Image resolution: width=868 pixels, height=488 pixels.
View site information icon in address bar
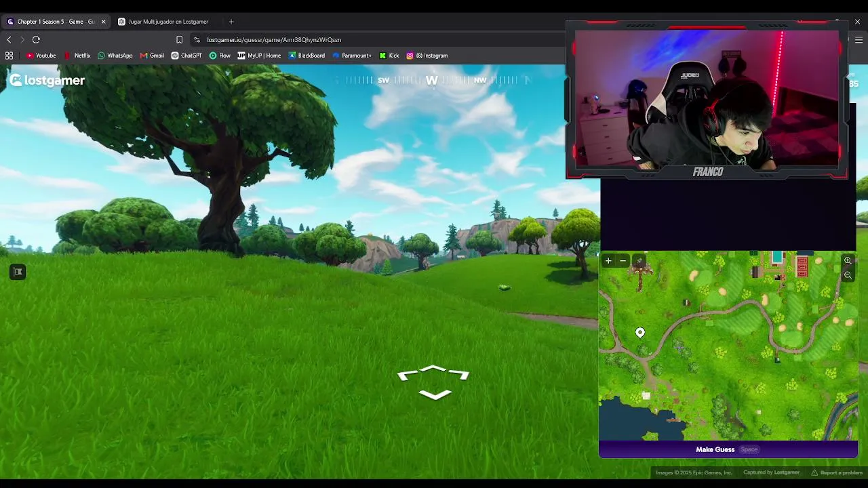point(197,40)
